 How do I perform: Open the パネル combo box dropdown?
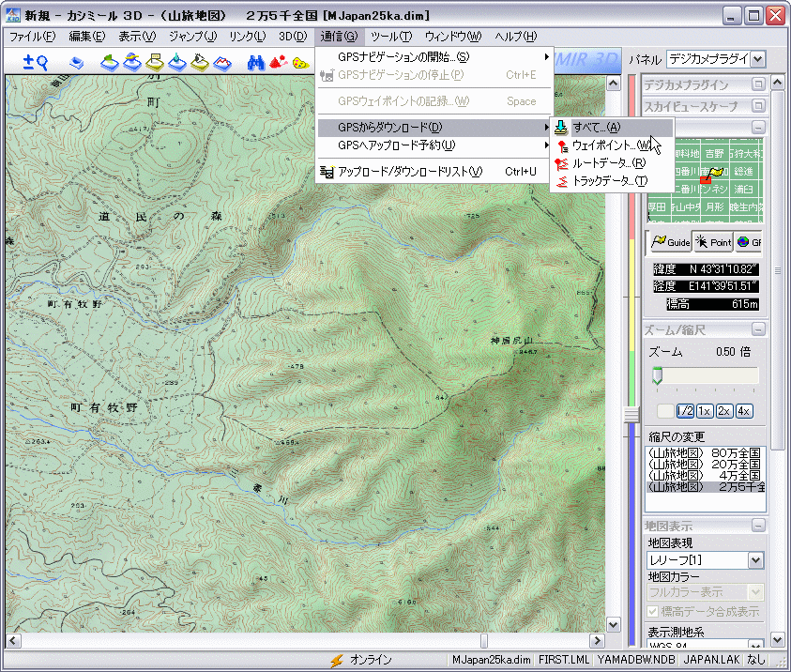757,59
